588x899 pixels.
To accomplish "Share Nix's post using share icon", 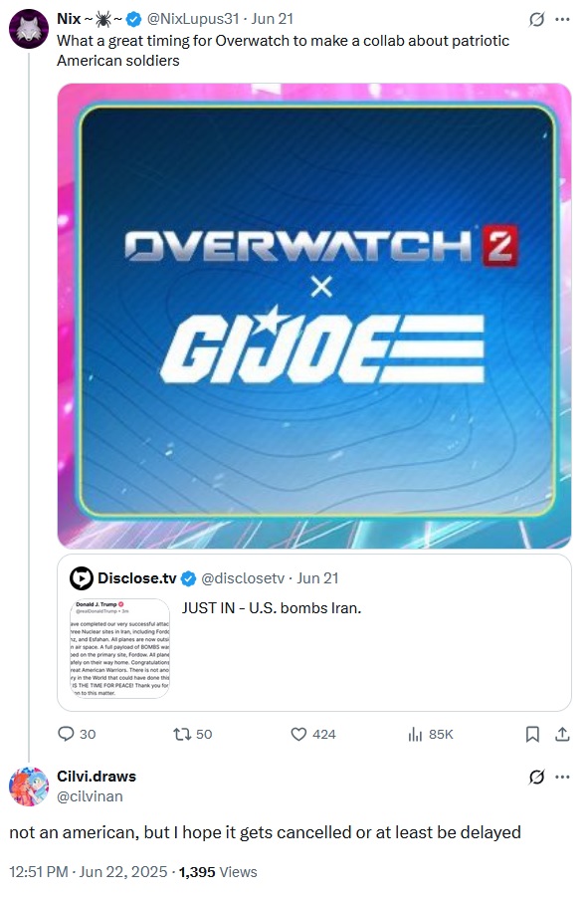I will click(x=563, y=734).
